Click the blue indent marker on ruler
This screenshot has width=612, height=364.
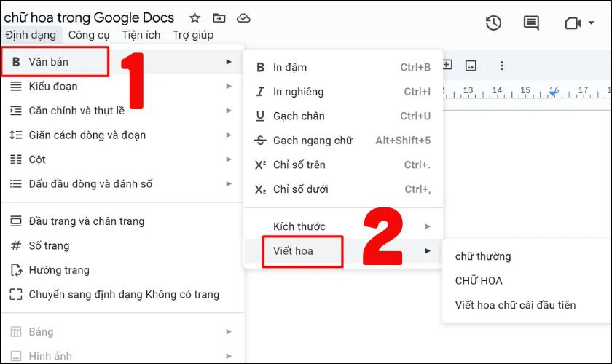coord(553,94)
